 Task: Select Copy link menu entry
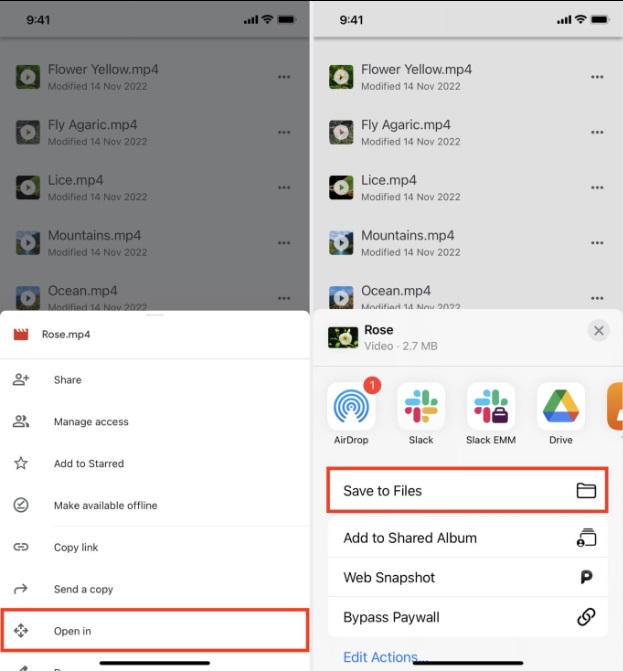pos(154,547)
